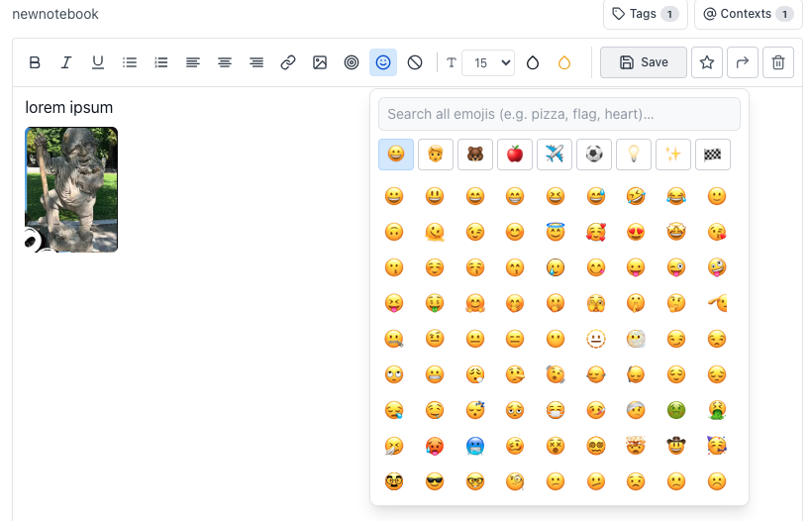Insert an image
The image size is (812, 521).
[320, 62]
